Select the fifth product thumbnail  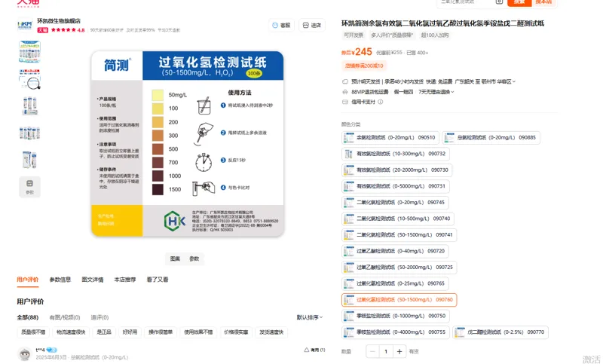[x=29, y=160]
